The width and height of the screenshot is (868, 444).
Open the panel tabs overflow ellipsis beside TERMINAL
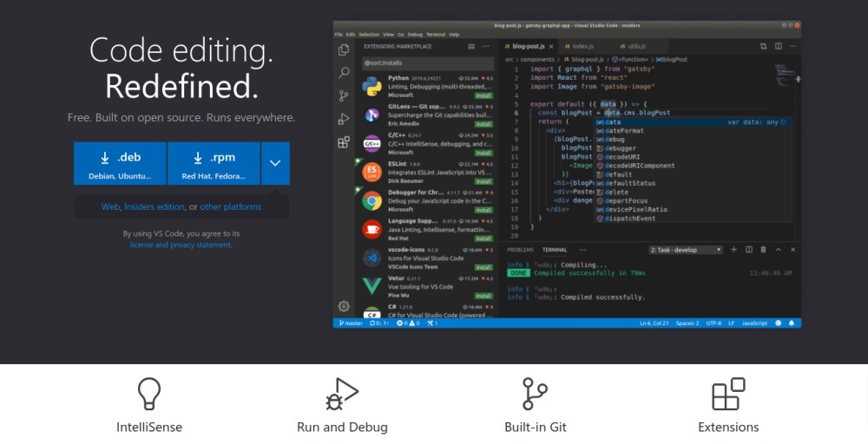pos(582,250)
